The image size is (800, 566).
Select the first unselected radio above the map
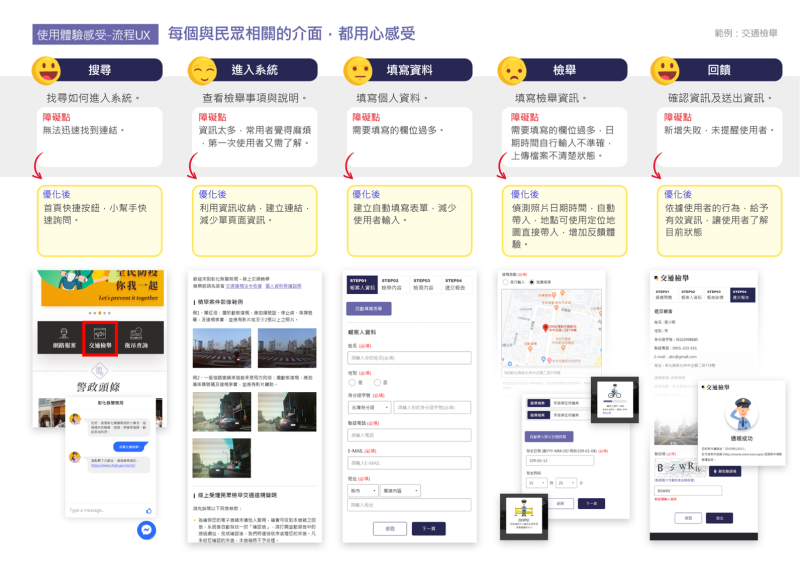(x=506, y=282)
